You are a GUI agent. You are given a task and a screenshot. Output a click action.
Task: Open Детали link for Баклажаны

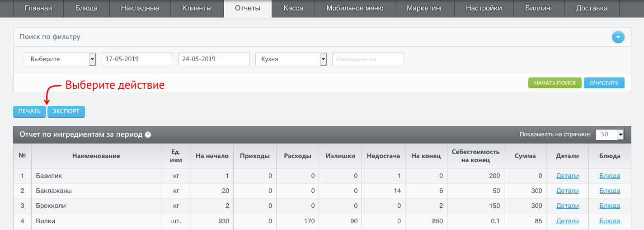click(568, 191)
